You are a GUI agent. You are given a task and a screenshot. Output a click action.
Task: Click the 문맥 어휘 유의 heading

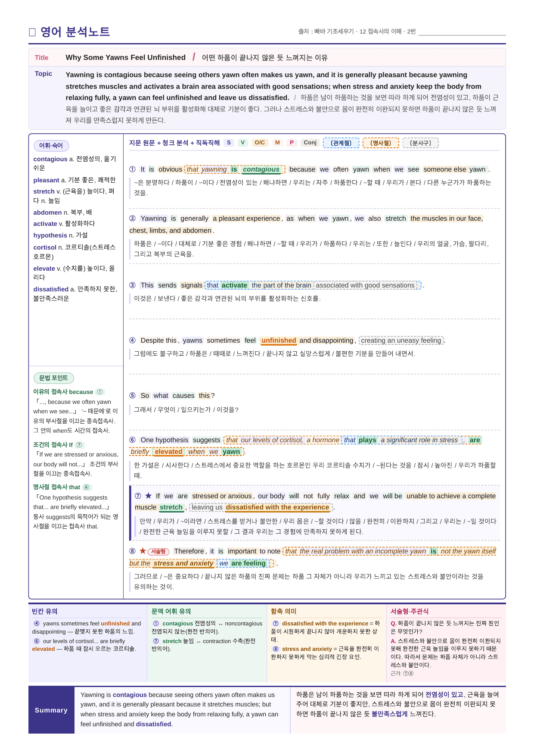coord(171,611)
